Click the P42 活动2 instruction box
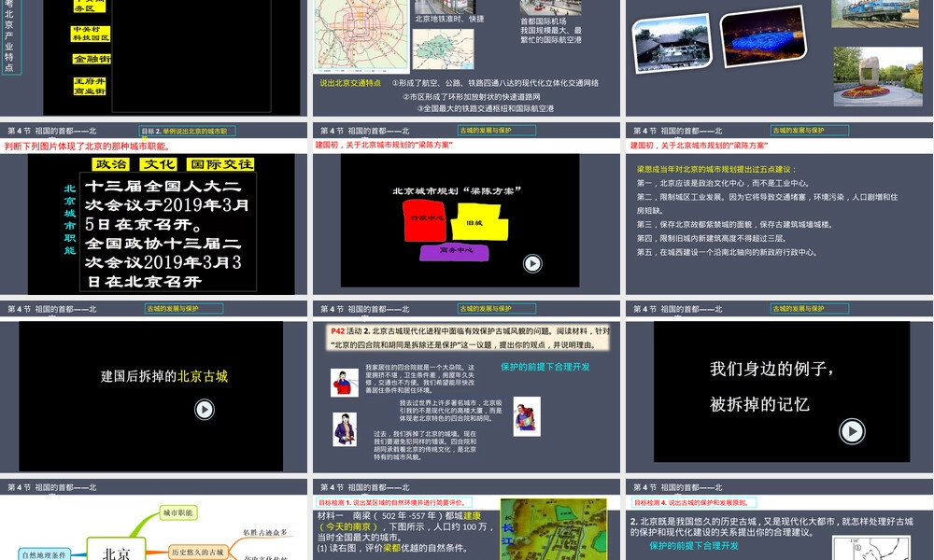Image resolution: width=934 pixels, height=560 pixels. [470, 338]
